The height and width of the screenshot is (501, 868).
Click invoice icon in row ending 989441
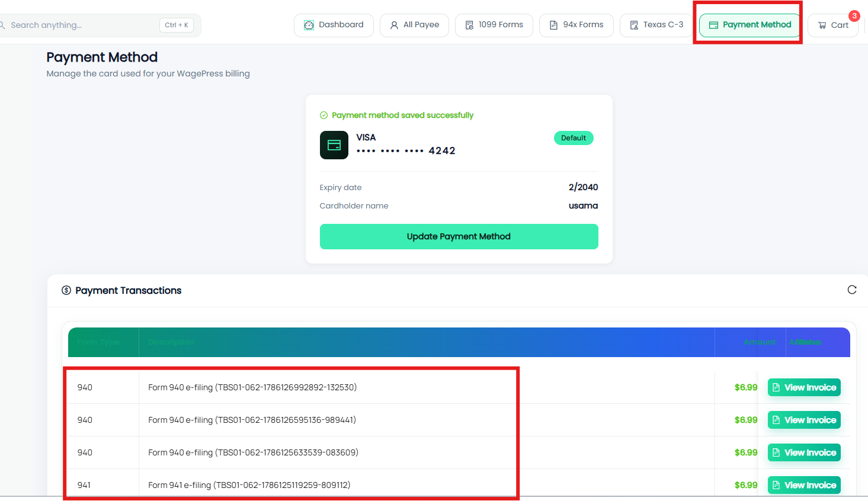coord(776,420)
